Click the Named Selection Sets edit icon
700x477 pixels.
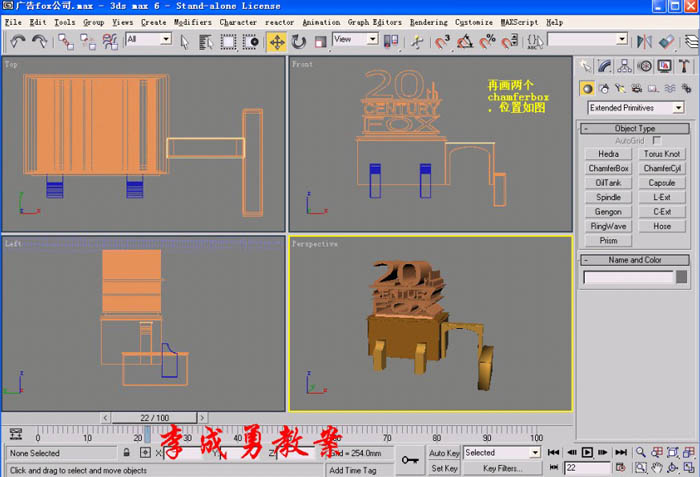(x=535, y=42)
